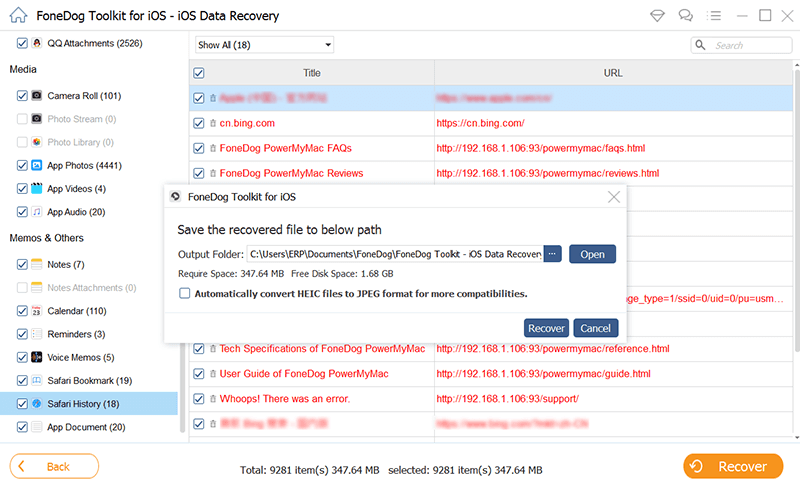Screen dimensions: 800x489
Task: Go back with the Back button
Action: 54,467
